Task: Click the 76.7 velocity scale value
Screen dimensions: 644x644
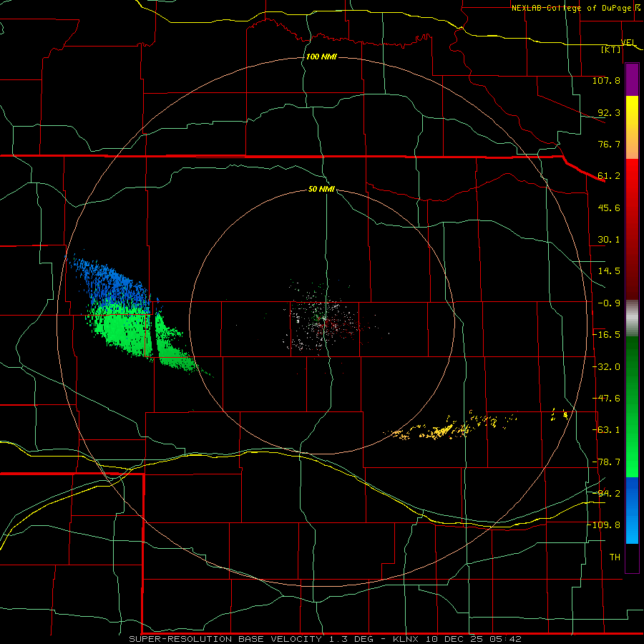Action: (609, 144)
